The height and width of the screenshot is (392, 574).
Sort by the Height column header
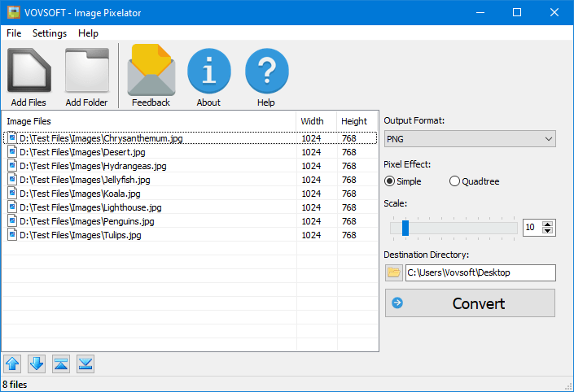coord(357,121)
